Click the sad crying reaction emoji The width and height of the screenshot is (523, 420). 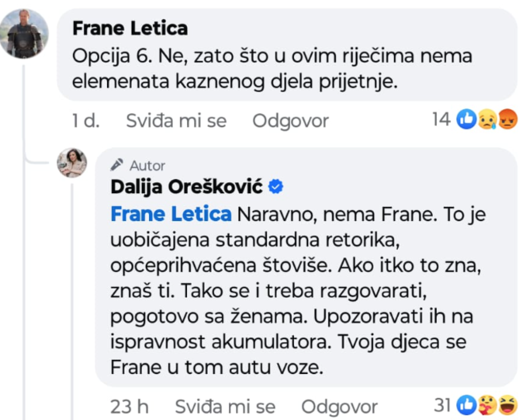488,119
